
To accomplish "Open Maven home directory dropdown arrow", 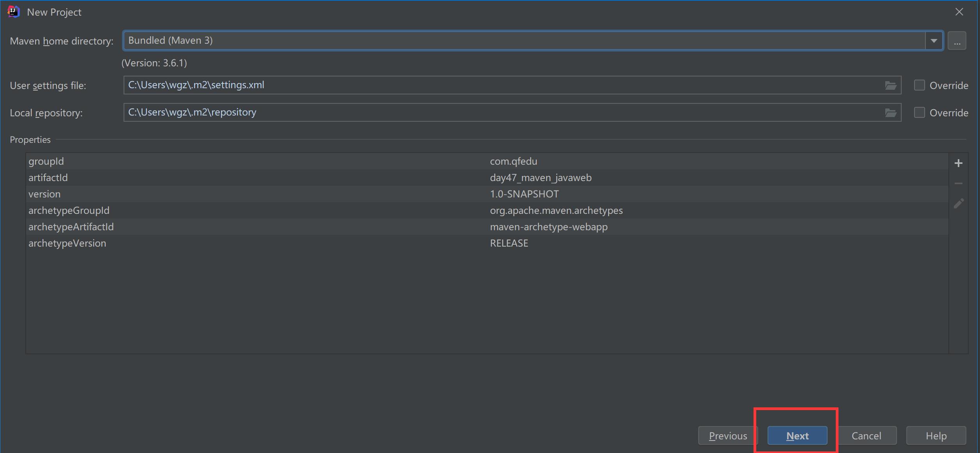I will tap(934, 41).
